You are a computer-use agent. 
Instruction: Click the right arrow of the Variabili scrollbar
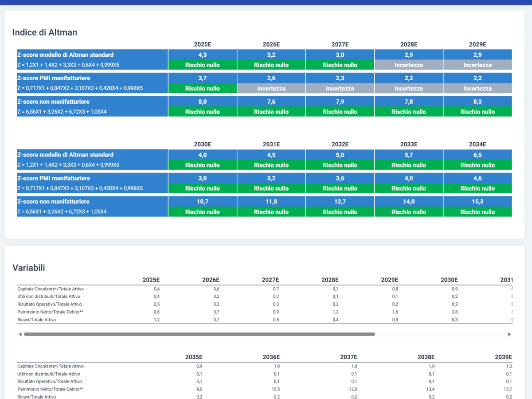[509, 334]
